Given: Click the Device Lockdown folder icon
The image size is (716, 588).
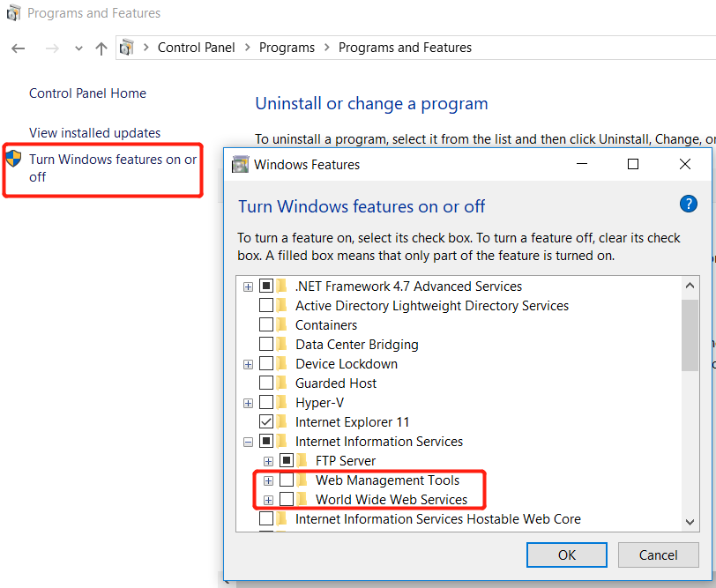Looking at the screenshot, I should (x=282, y=364).
